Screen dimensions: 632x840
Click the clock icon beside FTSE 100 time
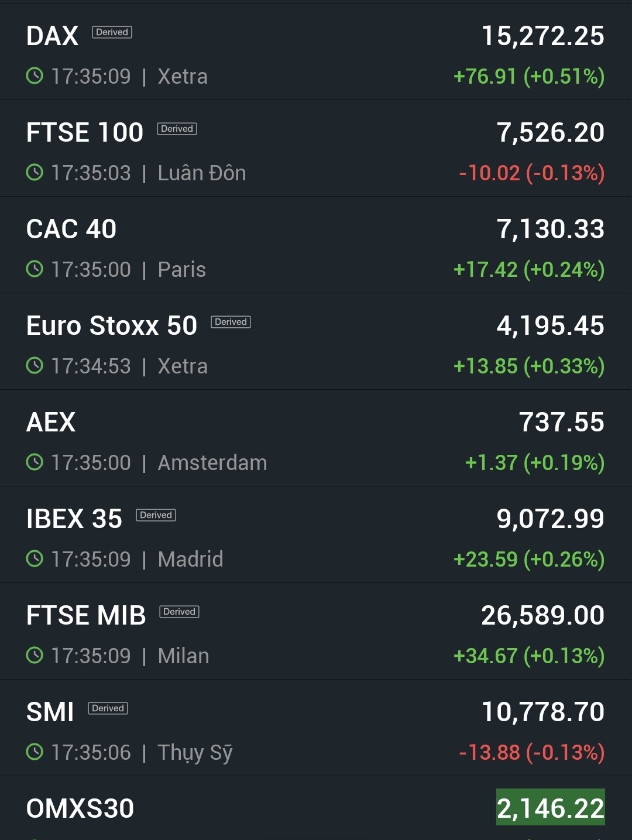click(35, 173)
